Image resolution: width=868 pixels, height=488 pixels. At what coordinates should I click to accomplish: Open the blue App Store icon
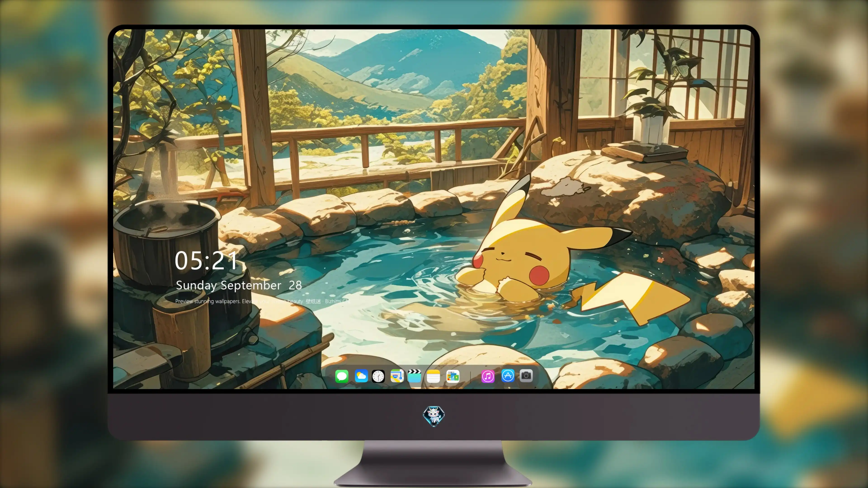click(507, 375)
